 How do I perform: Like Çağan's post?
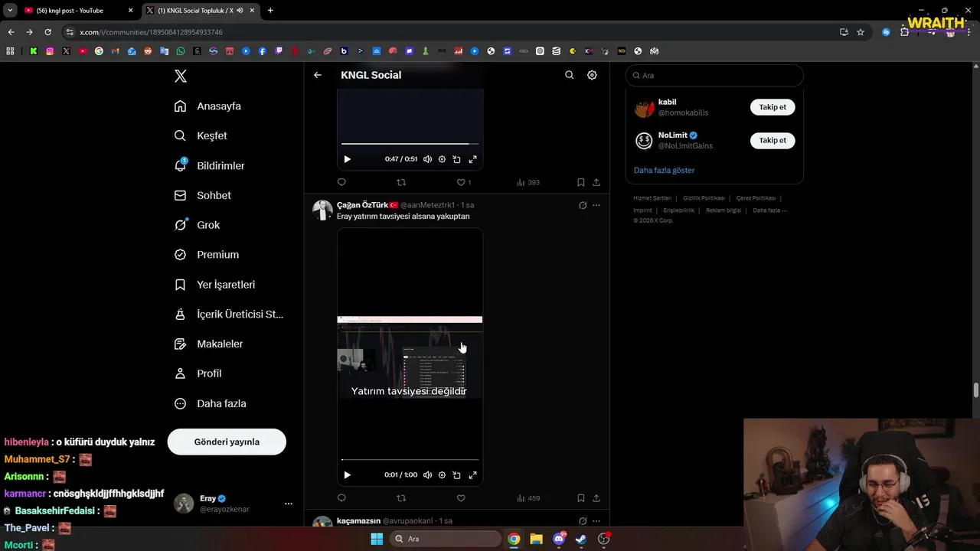[x=461, y=498]
